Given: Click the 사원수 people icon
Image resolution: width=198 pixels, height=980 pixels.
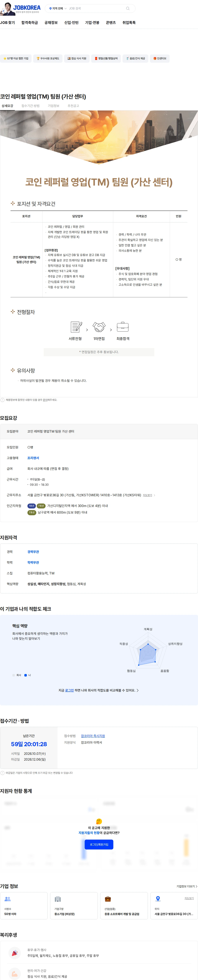Looking at the screenshot, I should (x=8, y=899).
